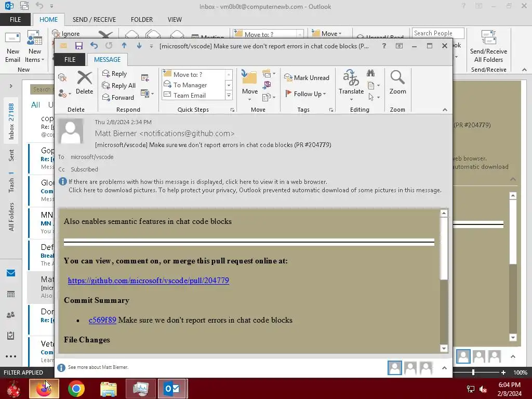This screenshot has height=399, width=532.
Task: Open the Mail navigation icon
Action: click(11, 273)
